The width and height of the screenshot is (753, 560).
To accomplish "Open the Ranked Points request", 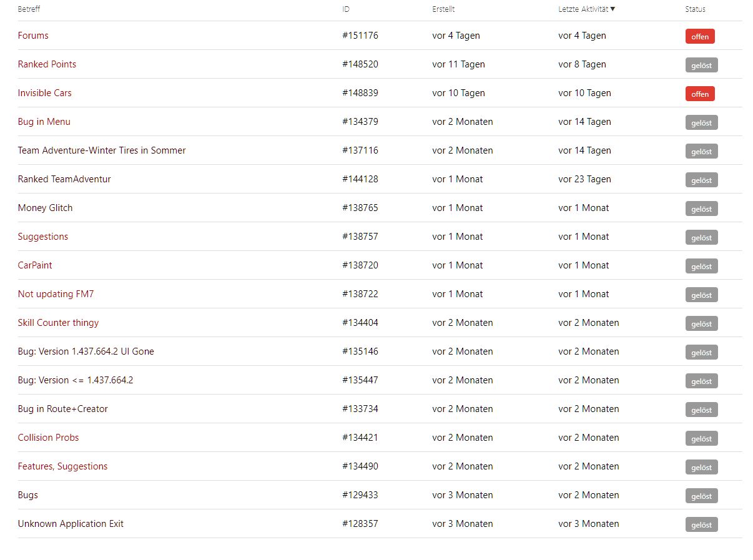I will [47, 64].
